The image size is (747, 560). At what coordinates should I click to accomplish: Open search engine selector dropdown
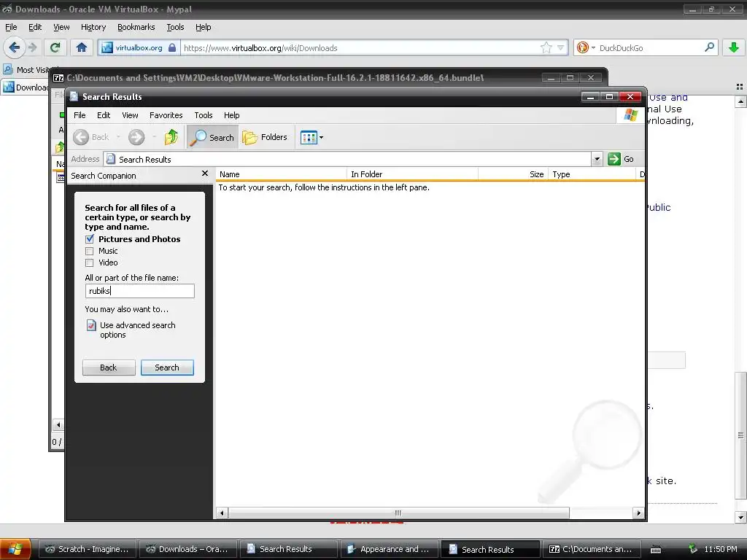tap(593, 47)
